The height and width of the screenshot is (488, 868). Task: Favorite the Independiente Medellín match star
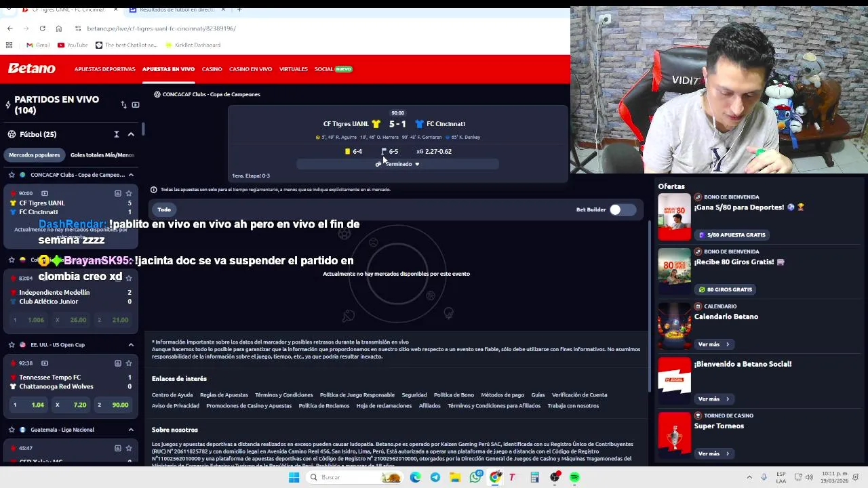coord(129,278)
